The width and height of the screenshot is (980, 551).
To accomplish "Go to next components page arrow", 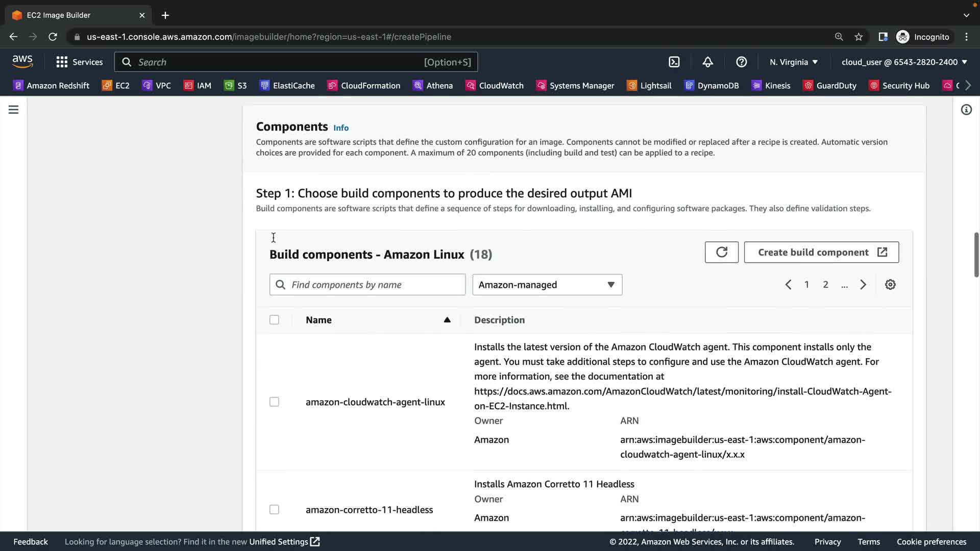I will coord(863,285).
